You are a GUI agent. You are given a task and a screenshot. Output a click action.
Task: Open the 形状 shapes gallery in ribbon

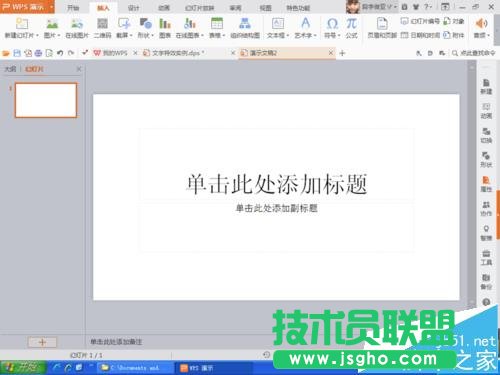point(145,28)
